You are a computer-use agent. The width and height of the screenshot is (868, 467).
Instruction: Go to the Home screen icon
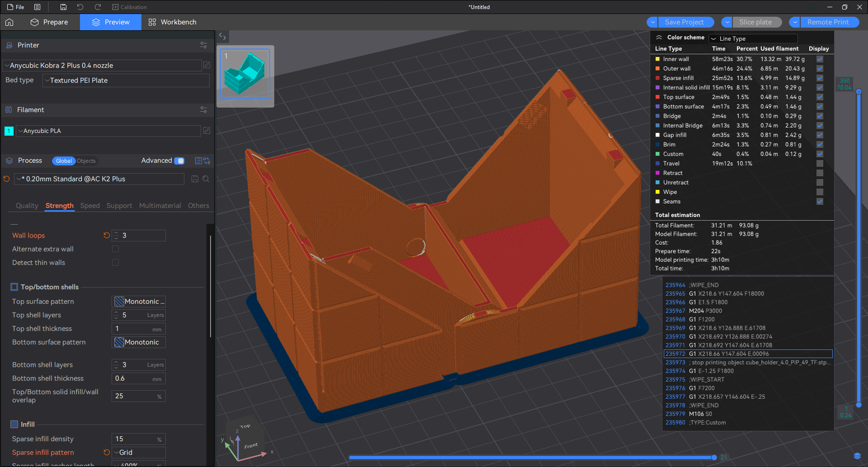(9, 22)
